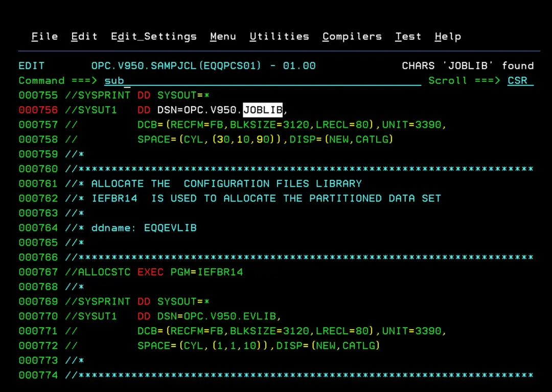
Task: Click //SYSUT1 on line 000756
Action: [91, 110]
